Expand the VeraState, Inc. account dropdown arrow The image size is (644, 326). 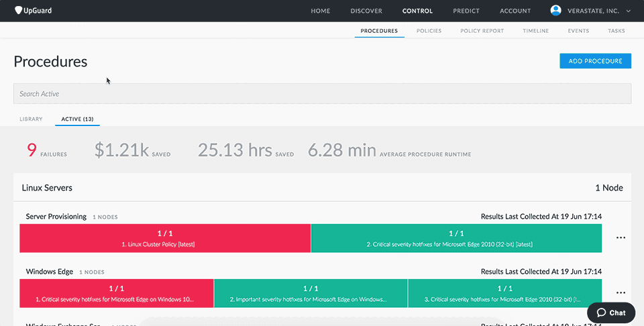click(629, 11)
